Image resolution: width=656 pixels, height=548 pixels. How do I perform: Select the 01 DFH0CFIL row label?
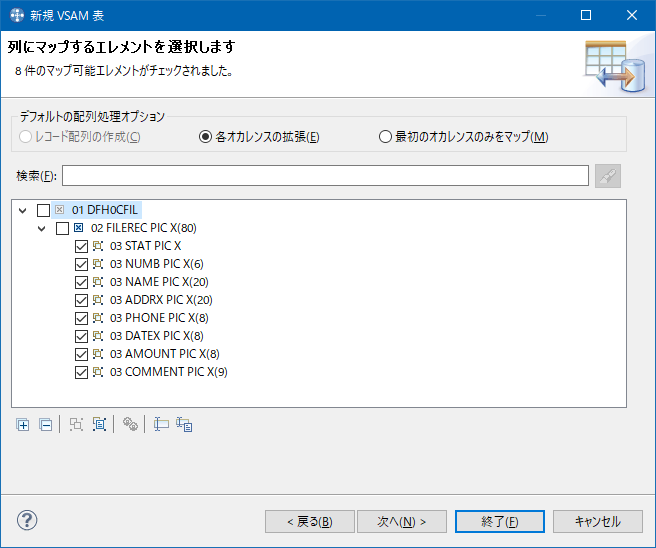[105, 210]
